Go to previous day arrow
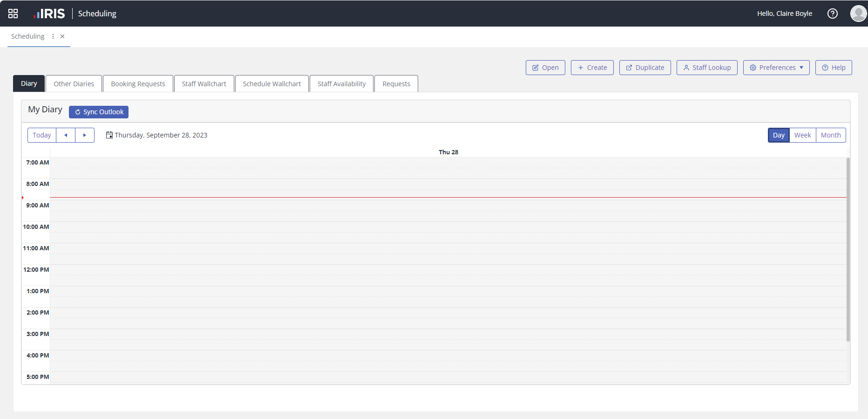This screenshot has height=419, width=868. (66, 135)
